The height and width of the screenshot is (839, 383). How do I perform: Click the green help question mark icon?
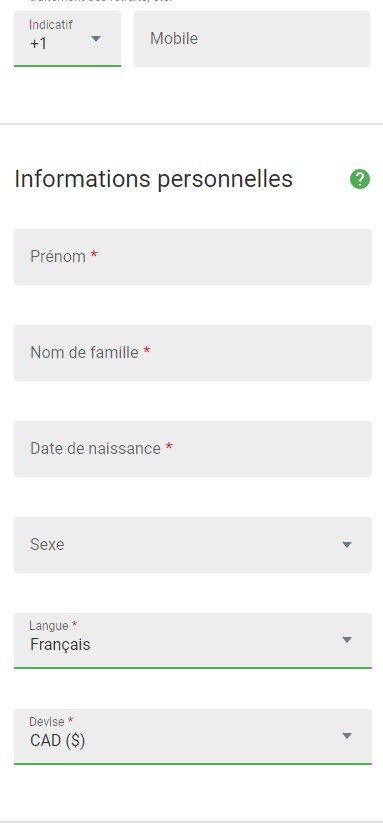359,179
